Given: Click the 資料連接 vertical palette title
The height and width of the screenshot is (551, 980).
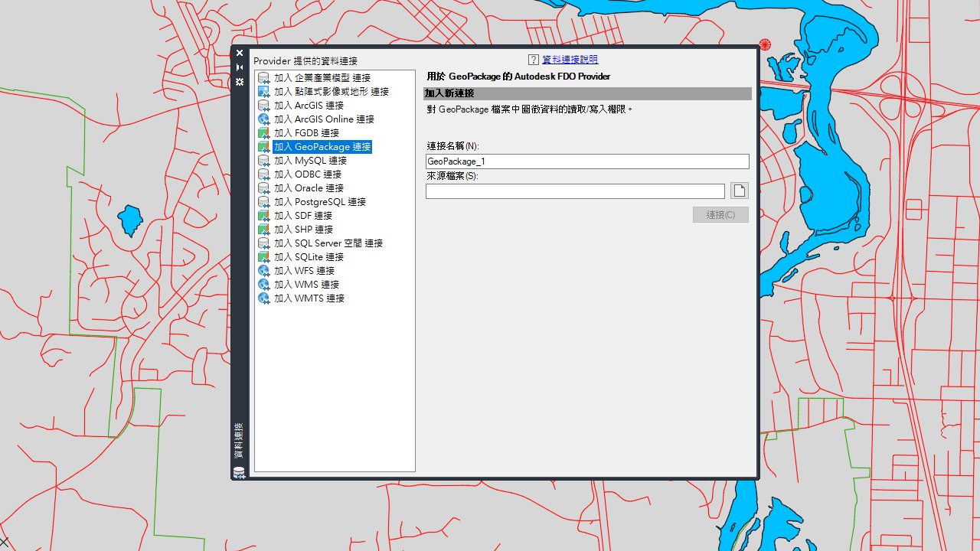Looking at the screenshot, I should 239,442.
